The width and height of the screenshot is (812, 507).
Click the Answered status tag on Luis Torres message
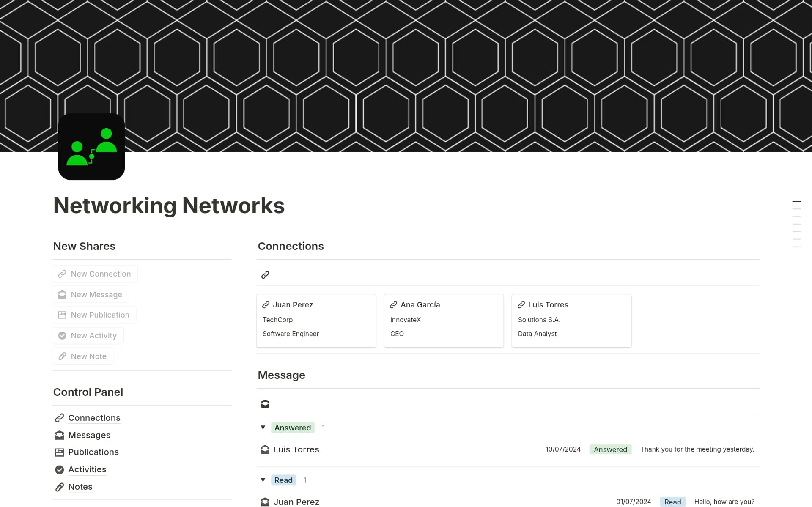pyautogui.click(x=610, y=449)
